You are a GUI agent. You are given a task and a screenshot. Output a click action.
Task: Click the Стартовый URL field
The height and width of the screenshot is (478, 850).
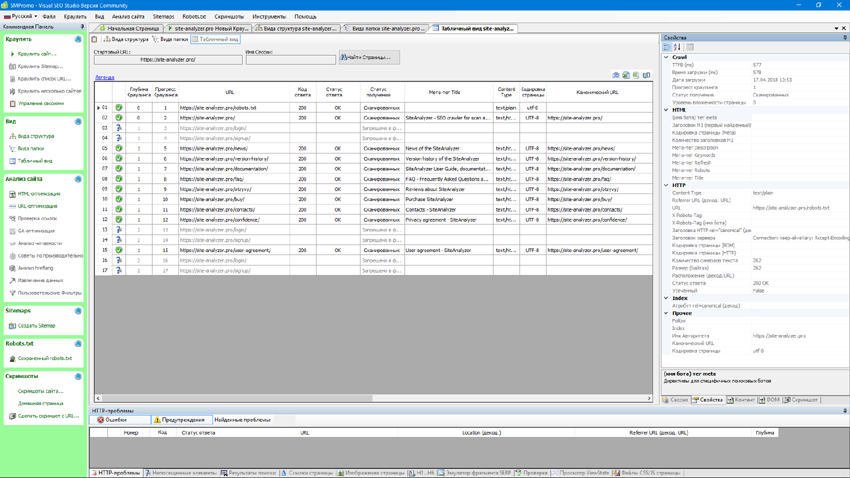[168, 60]
